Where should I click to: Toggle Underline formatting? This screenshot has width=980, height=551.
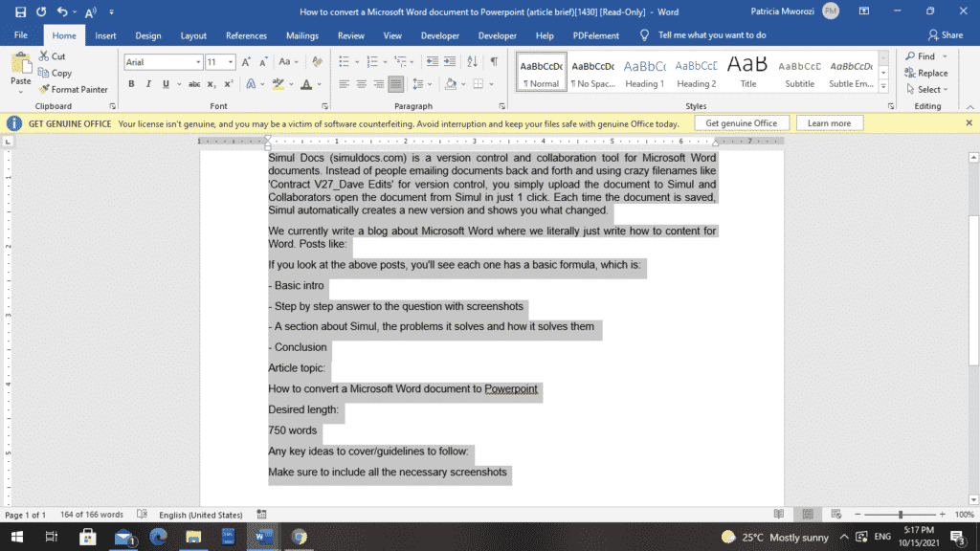click(x=166, y=84)
